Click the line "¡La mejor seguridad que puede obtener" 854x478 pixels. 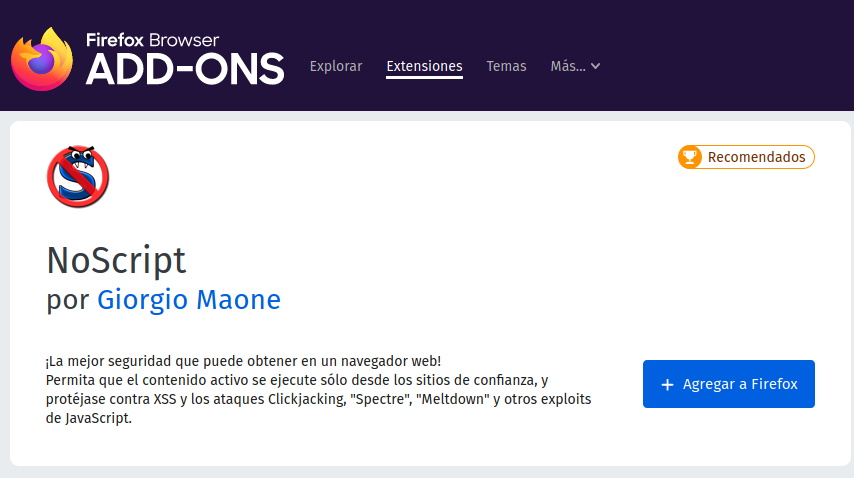[x=243, y=361]
